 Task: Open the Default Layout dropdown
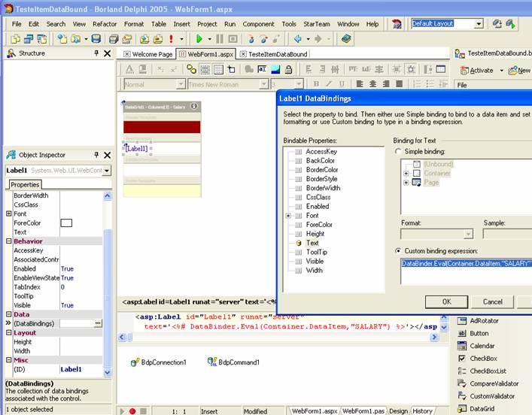(479, 24)
